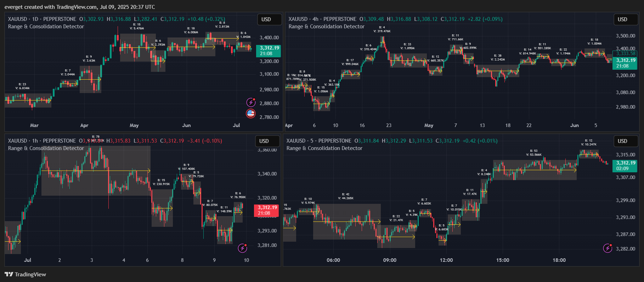Click the 3,281.00 level on the 1h price axis
This screenshot has height=282, width=644.
point(267,245)
